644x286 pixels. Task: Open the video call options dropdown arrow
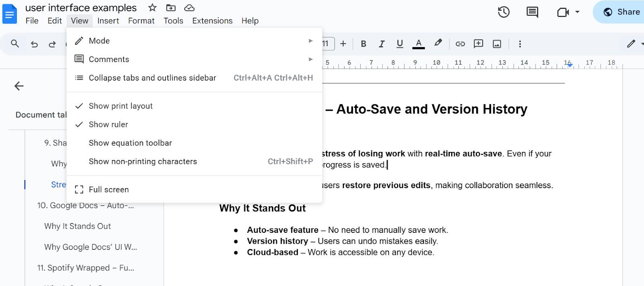point(577,12)
